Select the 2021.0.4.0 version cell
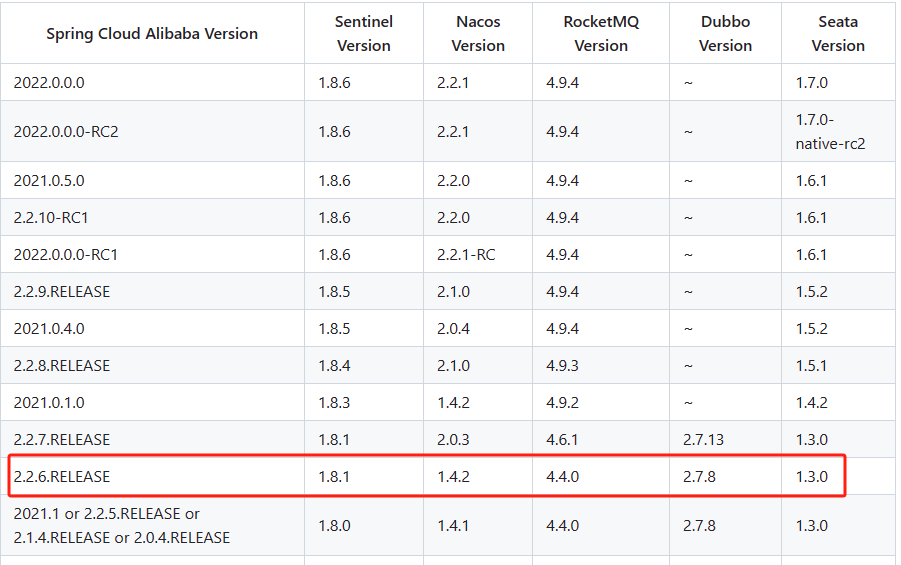901x565 pixels. point(152,328)
